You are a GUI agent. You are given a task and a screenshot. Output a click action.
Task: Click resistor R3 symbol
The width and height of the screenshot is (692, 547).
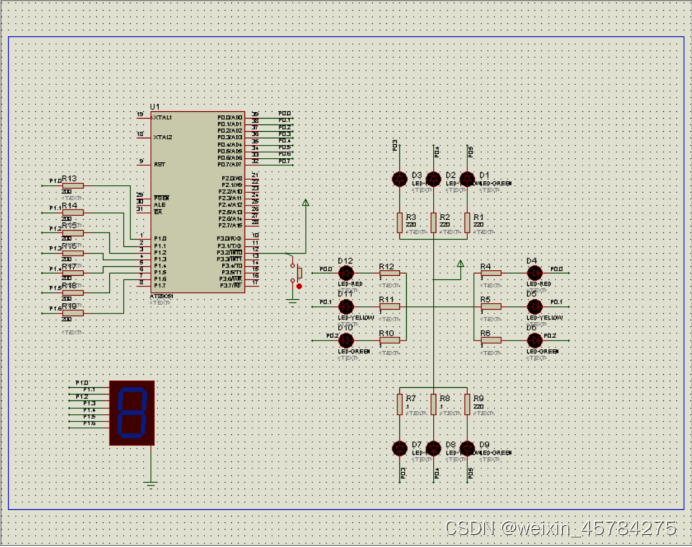(400, 222)
